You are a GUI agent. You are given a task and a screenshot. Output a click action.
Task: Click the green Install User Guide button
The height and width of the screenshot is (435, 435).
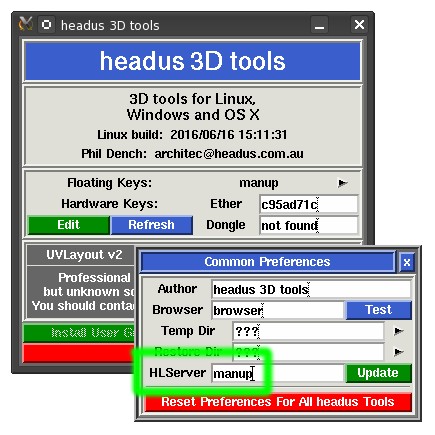pyautogui.click(x=79, y=333)
